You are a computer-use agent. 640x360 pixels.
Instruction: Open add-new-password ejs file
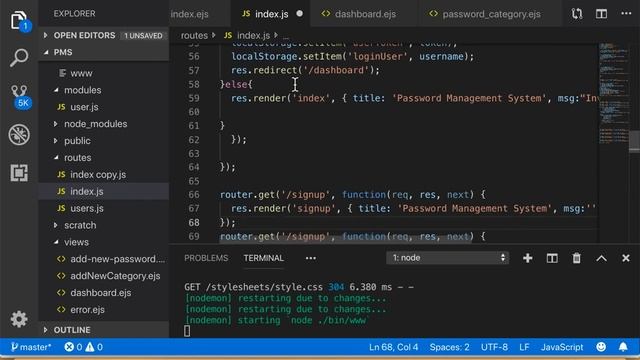[104, 259]
